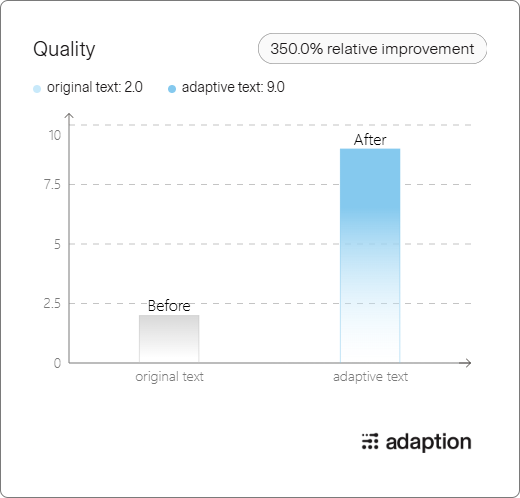Select the blue After bar
This screenshot has height=498, width=520.
(x=370, y=256)
